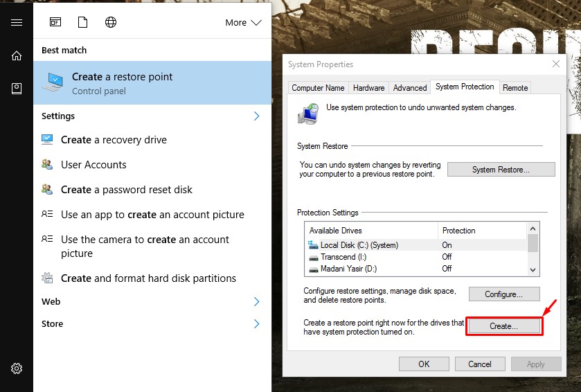This screenshot has width=581, height=392.
Task: Click the password reset disk icon
Action: coord(47,189)
